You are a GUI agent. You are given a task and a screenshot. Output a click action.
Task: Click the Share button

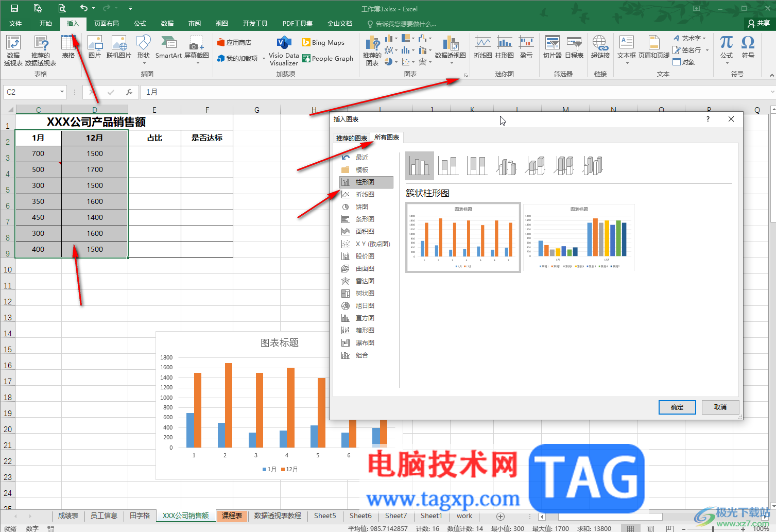(x=760, y=23)
